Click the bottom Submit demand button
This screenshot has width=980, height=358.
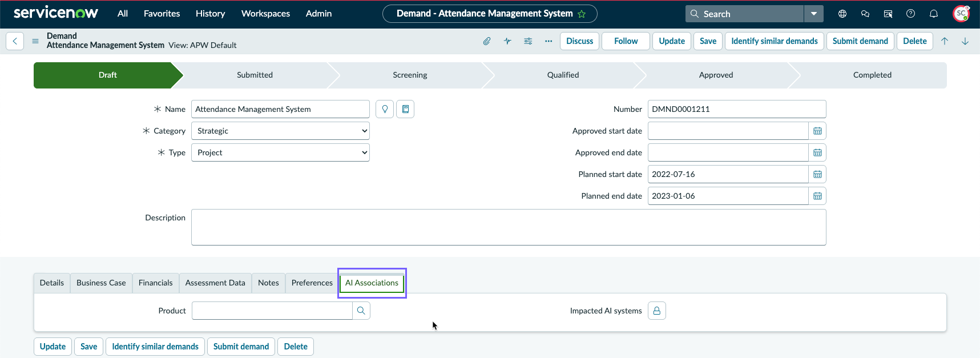pyautogui.click(x=241, y=347)
